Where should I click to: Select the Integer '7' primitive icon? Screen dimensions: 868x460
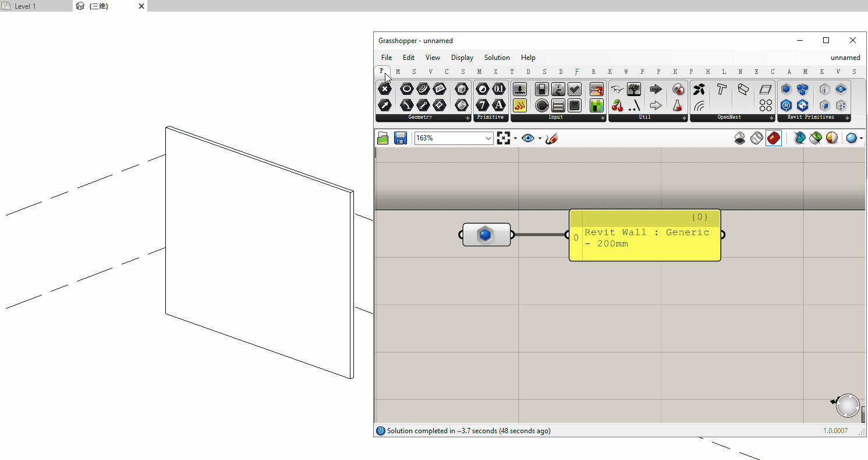(x=482, y=105)
